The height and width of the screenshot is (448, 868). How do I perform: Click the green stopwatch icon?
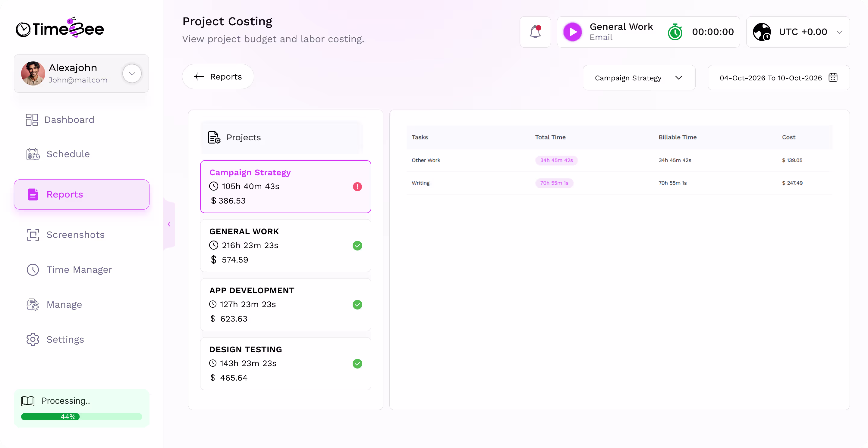point(675,32)
